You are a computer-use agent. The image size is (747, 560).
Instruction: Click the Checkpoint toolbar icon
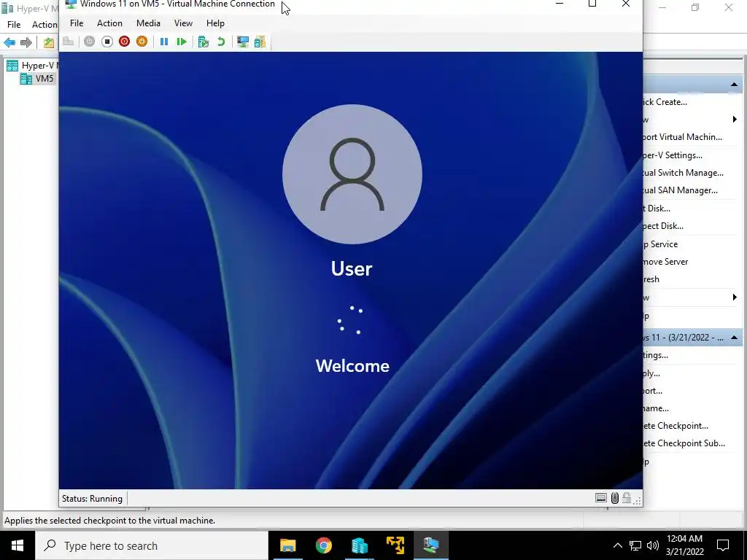pyautogui.click(x=204, y=42)
